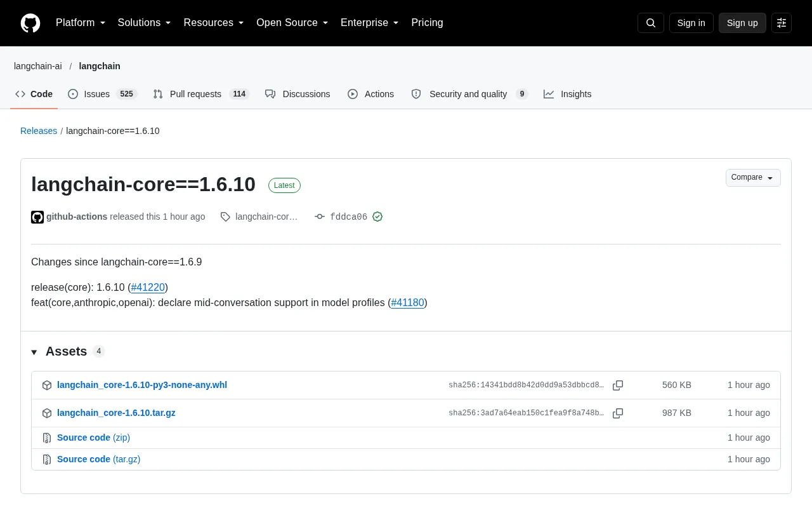
Task: Click the Sign up button
Action: tap(742, 23)
